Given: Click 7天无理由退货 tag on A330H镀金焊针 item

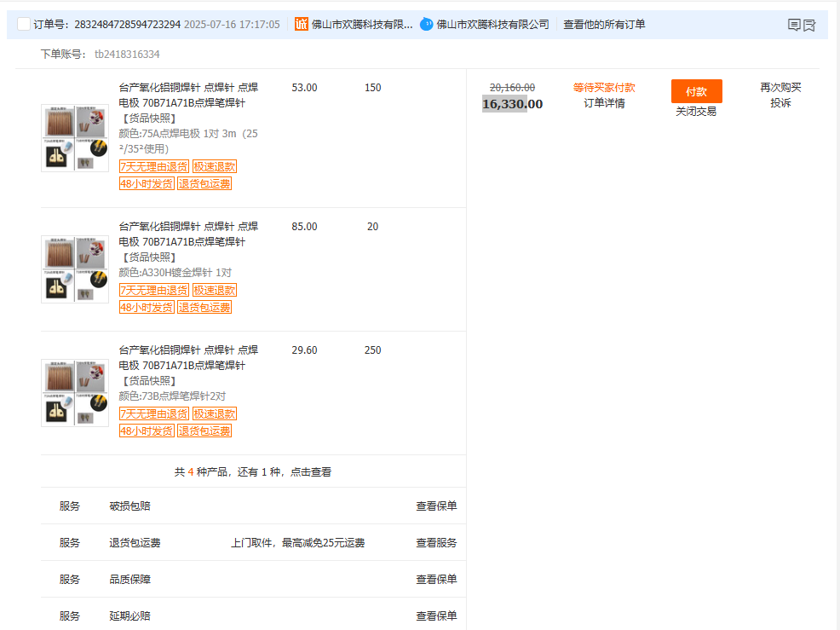Looking at the screenshot, I should [x=153, y=290].
